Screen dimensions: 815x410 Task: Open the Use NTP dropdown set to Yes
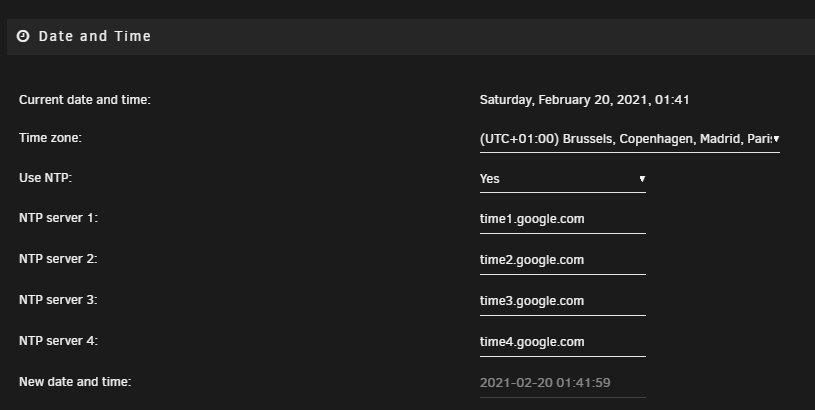562,179
